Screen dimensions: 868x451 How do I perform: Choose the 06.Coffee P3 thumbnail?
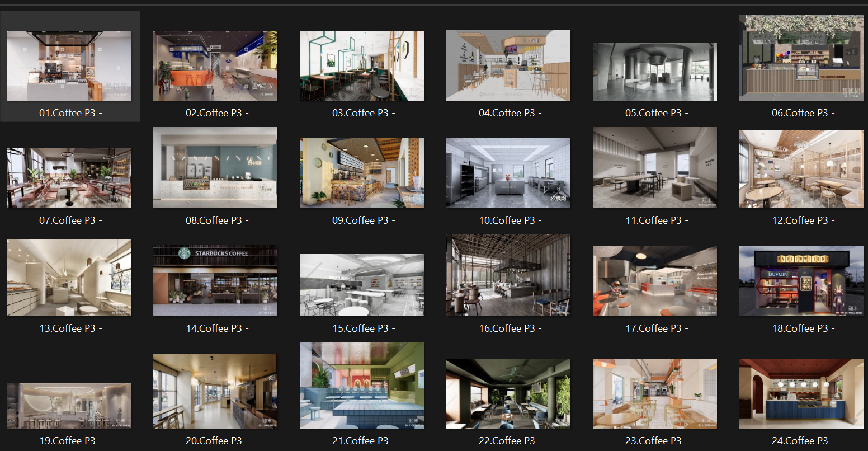[x=801, y=58]
